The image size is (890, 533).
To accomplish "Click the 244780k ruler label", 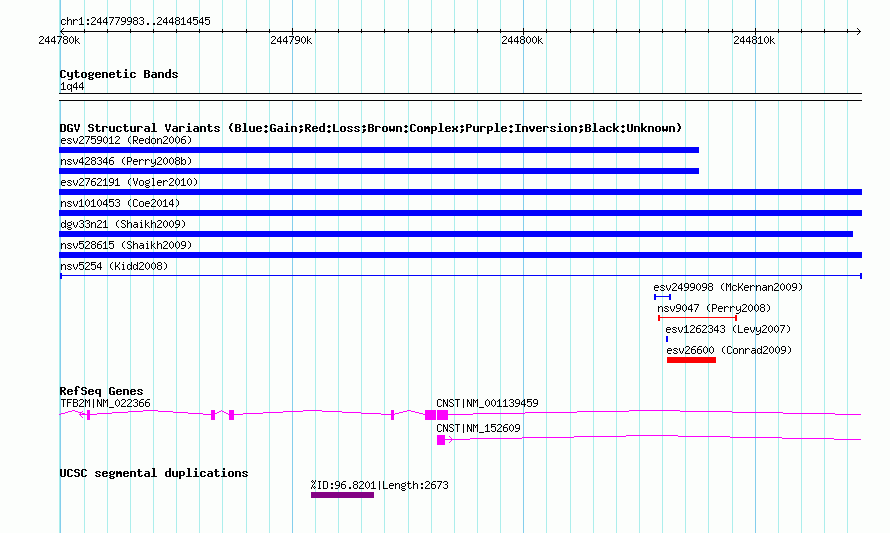I will 59,40.
